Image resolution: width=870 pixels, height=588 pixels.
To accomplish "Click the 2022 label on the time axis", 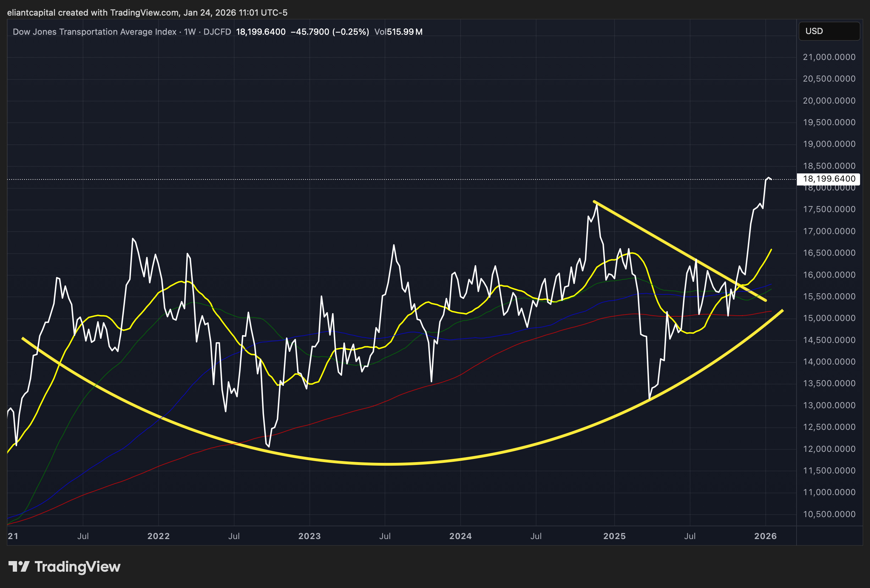I will pos(158,536).
